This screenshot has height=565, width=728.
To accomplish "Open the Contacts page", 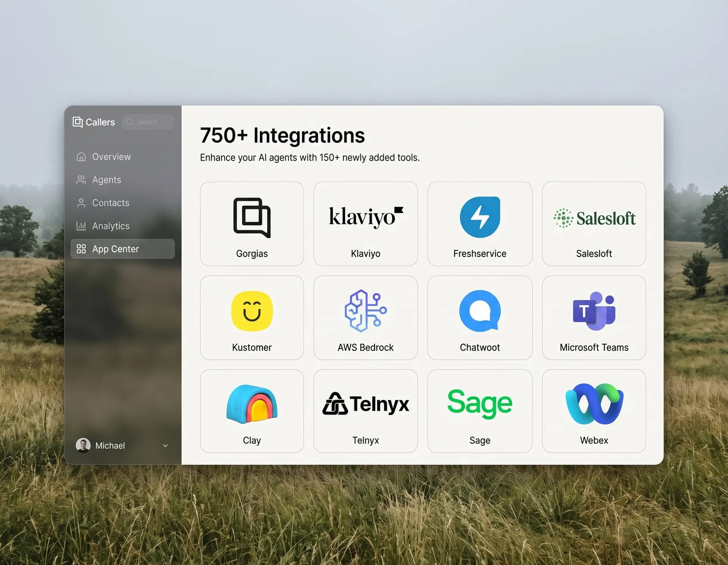I will [122, 203].
